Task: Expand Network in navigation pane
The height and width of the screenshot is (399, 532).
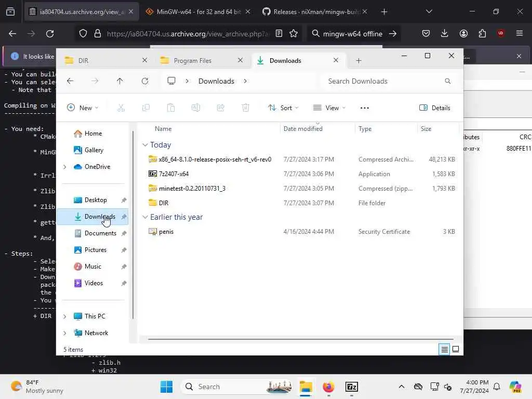Action: (65, 333)
